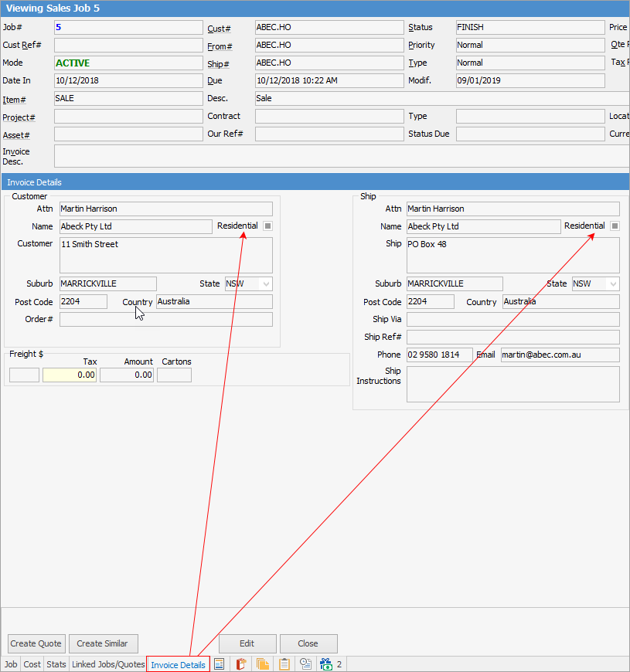Open the Linked Jobs/Quotes tab
The width and height of the screenshot is (630, 672).
[x=108, y=664]
